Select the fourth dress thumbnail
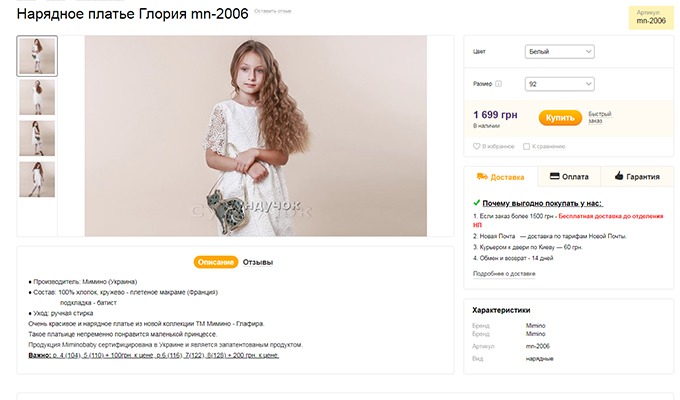 coord(37,179)
